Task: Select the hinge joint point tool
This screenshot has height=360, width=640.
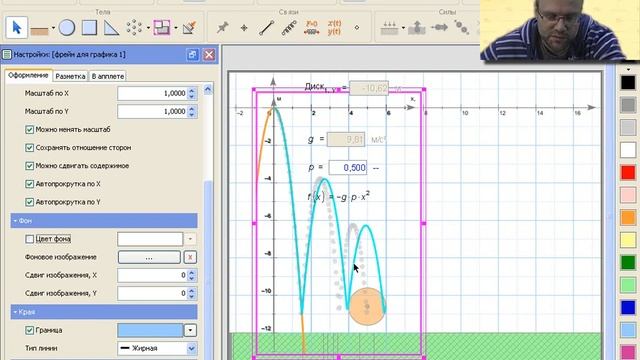Action: coord(244,28)
